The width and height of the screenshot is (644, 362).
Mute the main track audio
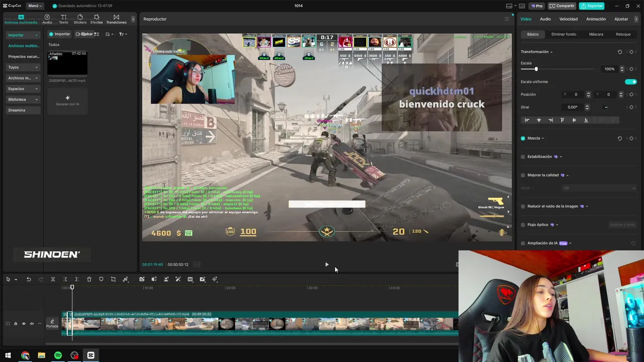32,324
